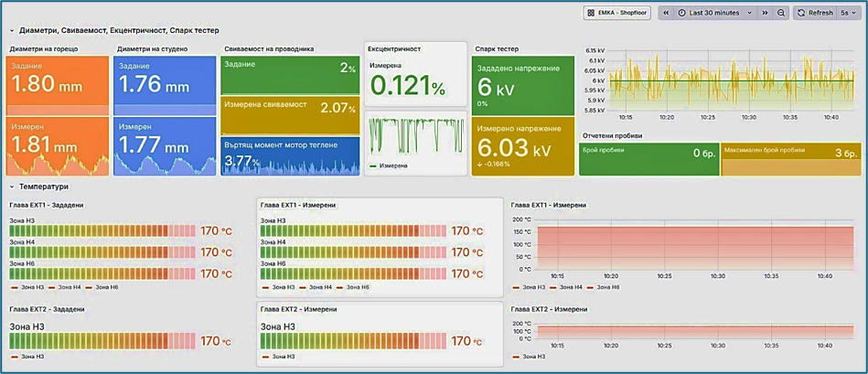
Task: Select the 0.121% eccentricity value
Action: point(407,86)
